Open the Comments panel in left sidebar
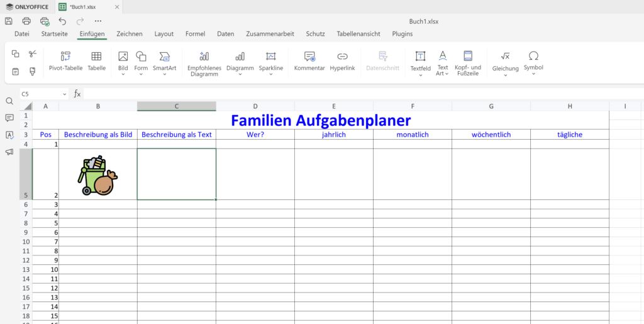This screenshot has width=644, height=324. (9, 118)
